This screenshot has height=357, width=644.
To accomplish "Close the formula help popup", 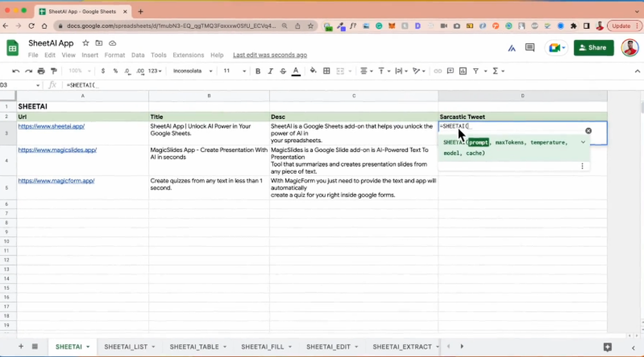I will (588, 131).
